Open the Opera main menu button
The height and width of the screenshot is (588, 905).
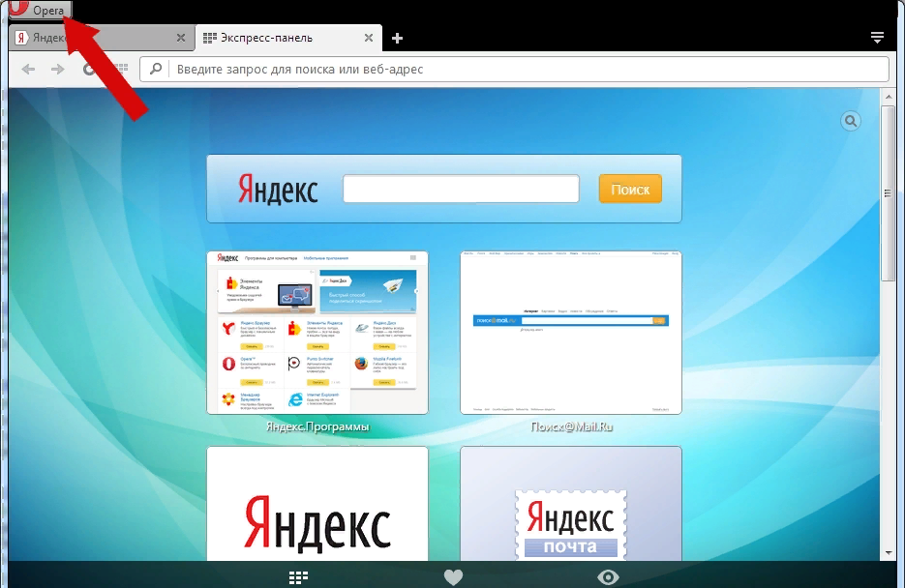pyautogui.click(x=39, y=10)
